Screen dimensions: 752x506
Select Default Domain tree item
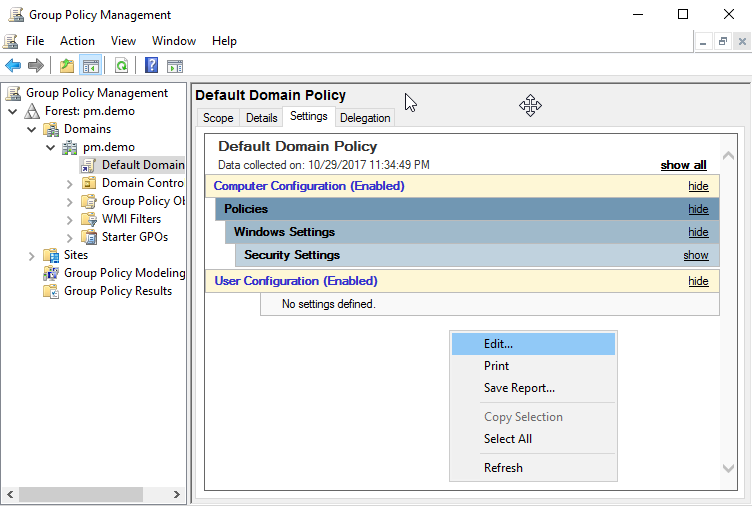(x=143, y=165)
